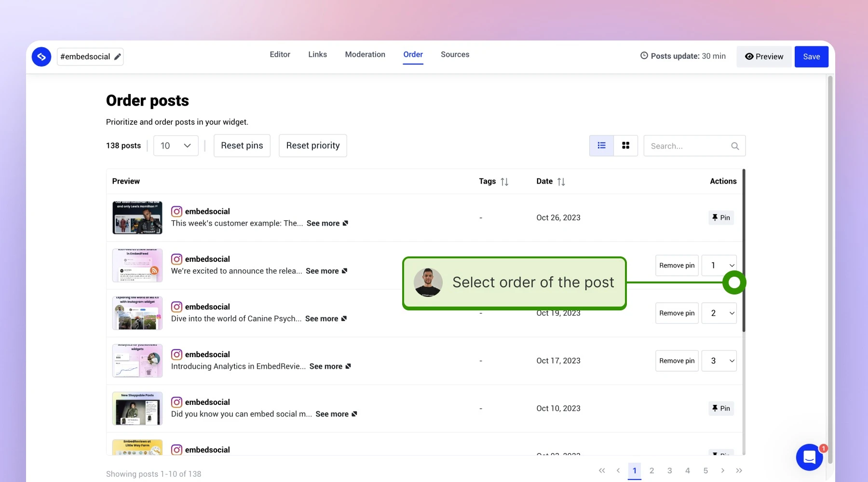Go to the last page of posts

pyautogui.click(x=739, y=470)
